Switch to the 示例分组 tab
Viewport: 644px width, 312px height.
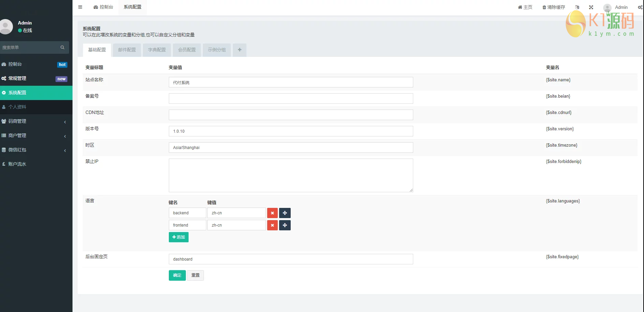[x=217, y=50]
